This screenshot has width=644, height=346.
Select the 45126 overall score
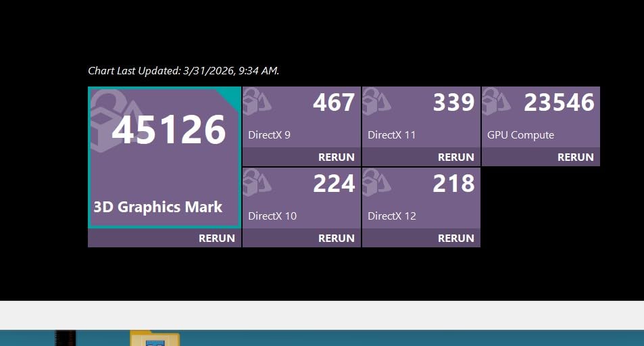(169, 130)
